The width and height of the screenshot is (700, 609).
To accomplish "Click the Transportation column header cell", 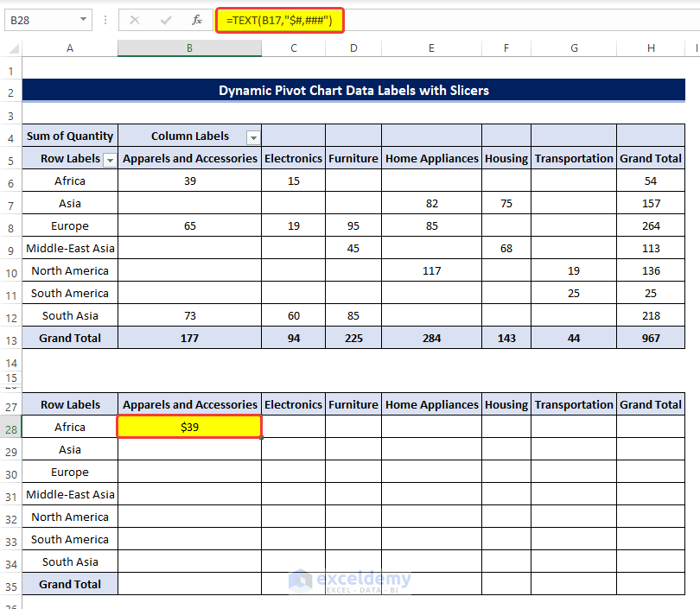I will (574, 158).
